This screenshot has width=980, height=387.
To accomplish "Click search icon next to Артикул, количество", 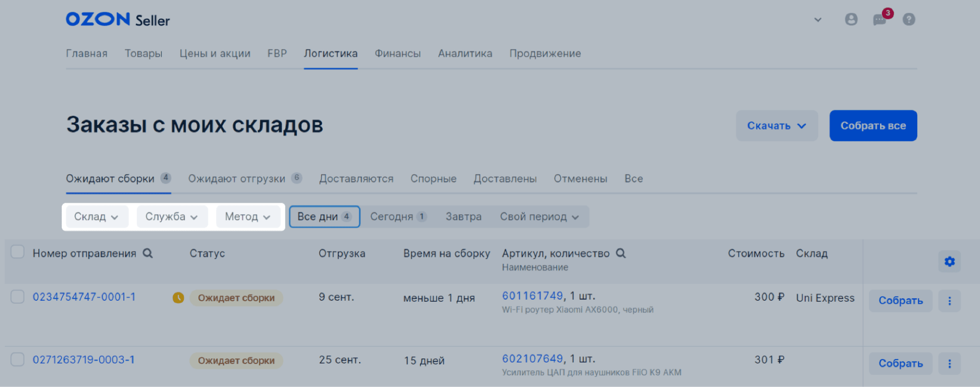I will (x=621, y=253).
